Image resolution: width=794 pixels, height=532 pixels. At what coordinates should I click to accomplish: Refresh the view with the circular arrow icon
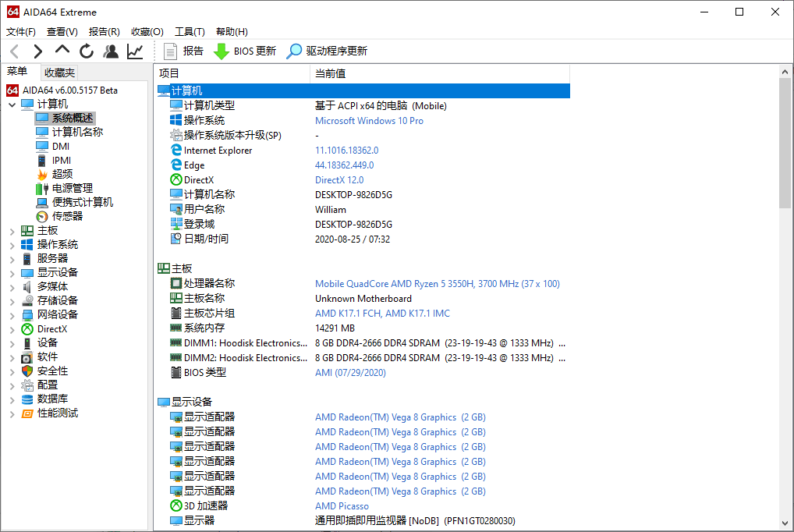coord(87,51)
